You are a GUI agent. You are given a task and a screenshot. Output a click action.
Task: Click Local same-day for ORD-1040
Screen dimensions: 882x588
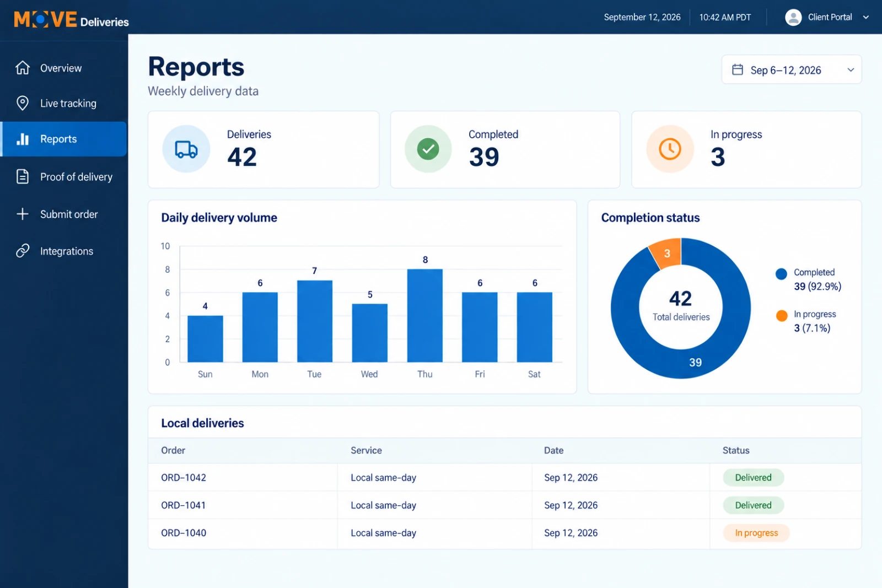[x=383, y=533]
